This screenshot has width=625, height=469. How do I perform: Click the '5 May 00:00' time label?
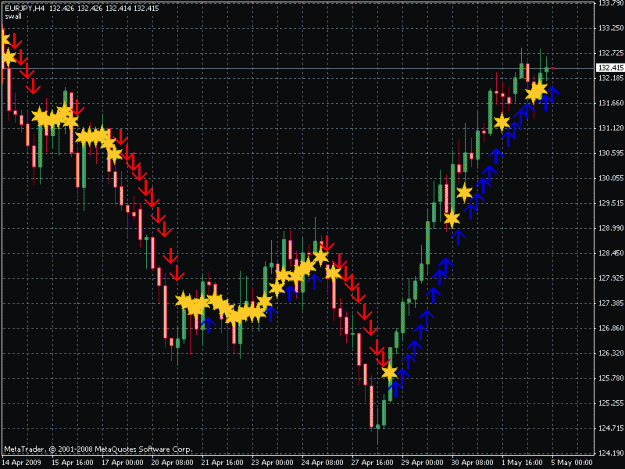[x=572, y=463]
